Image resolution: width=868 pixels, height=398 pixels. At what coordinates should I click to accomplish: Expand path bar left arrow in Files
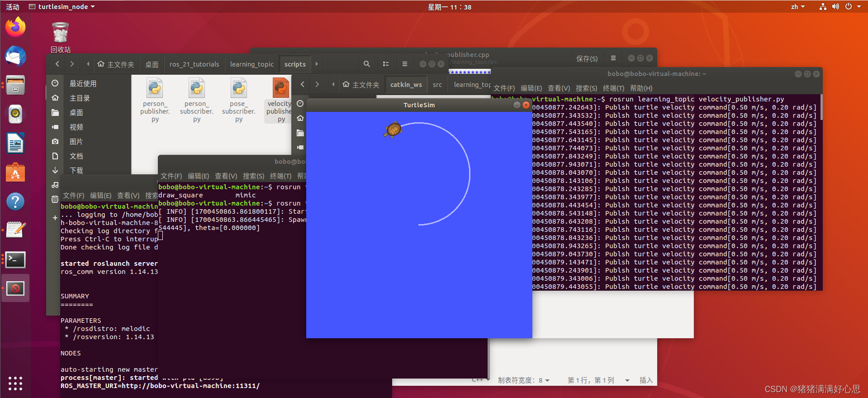point(88,64)
